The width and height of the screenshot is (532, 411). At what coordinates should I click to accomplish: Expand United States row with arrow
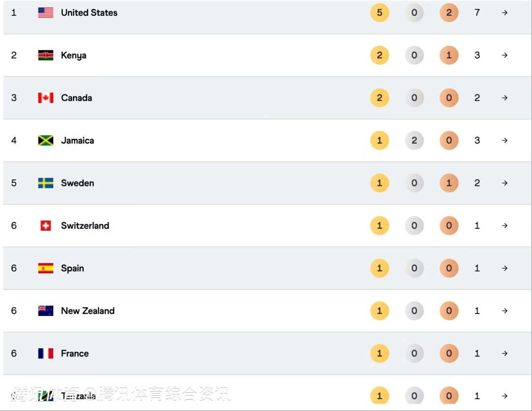504,13
